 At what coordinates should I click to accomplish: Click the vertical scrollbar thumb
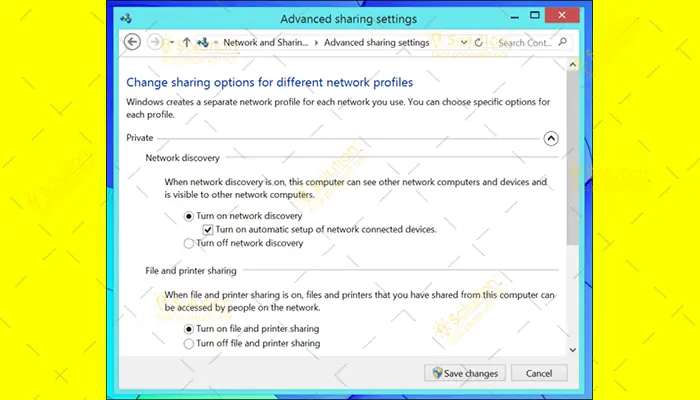573,157
